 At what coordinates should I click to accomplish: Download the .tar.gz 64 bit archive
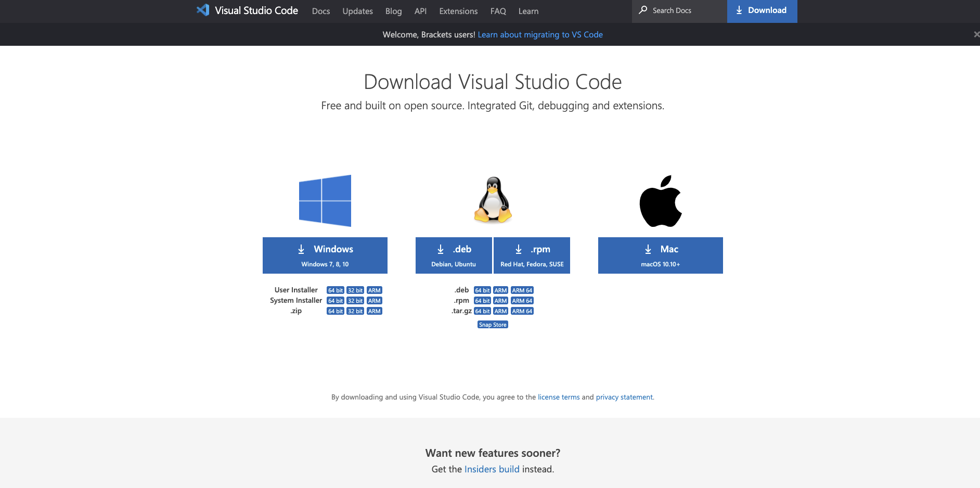tap(482, 311)
